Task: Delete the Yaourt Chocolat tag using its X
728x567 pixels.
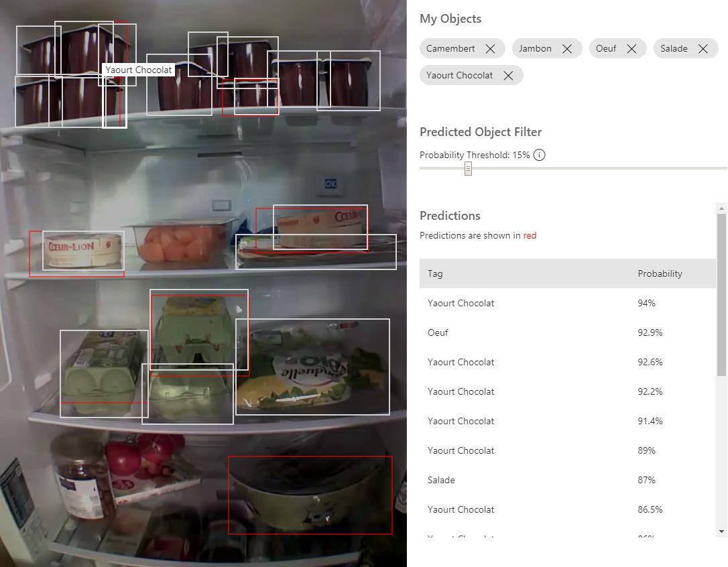Action: coord(508,76)
